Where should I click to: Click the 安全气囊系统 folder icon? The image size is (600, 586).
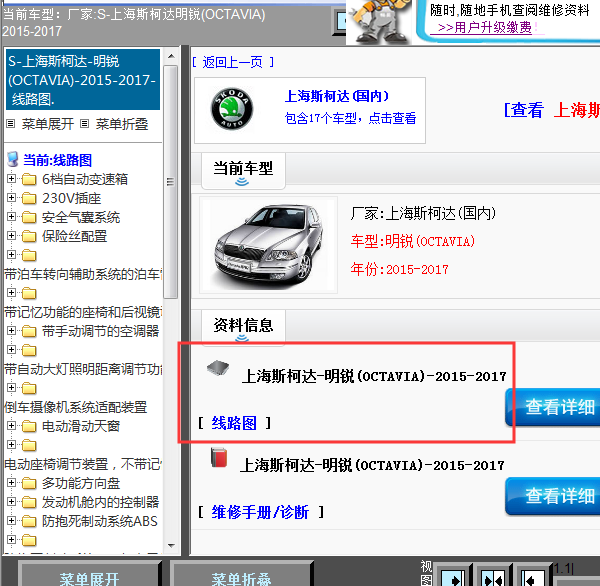pyautogui.click(x=29, y=217)
